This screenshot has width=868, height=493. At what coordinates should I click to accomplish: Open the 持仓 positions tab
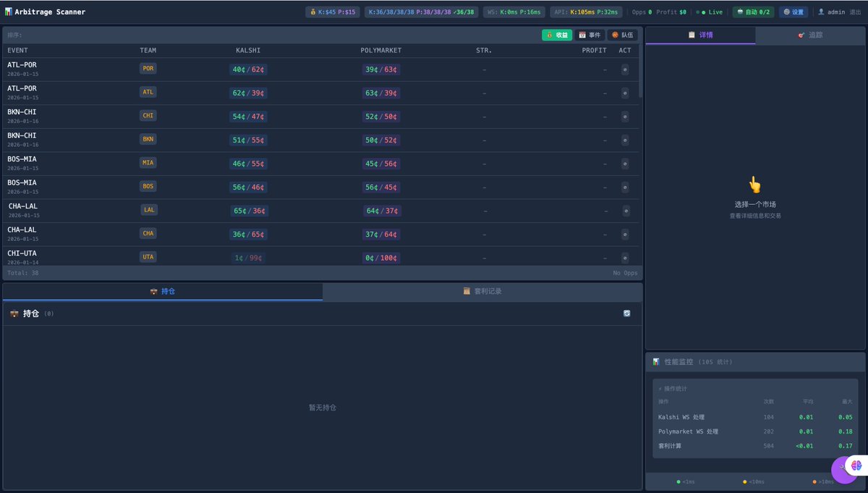163,291
